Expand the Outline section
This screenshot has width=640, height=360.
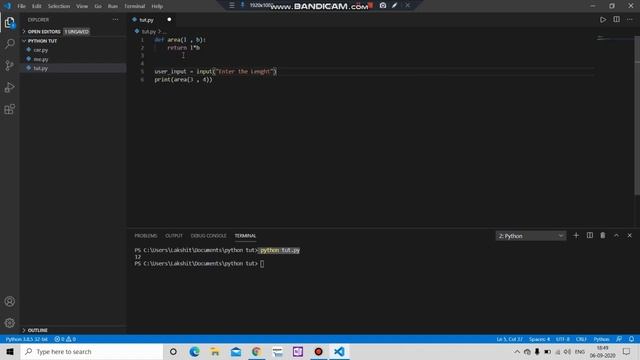[x=38, y=330]
